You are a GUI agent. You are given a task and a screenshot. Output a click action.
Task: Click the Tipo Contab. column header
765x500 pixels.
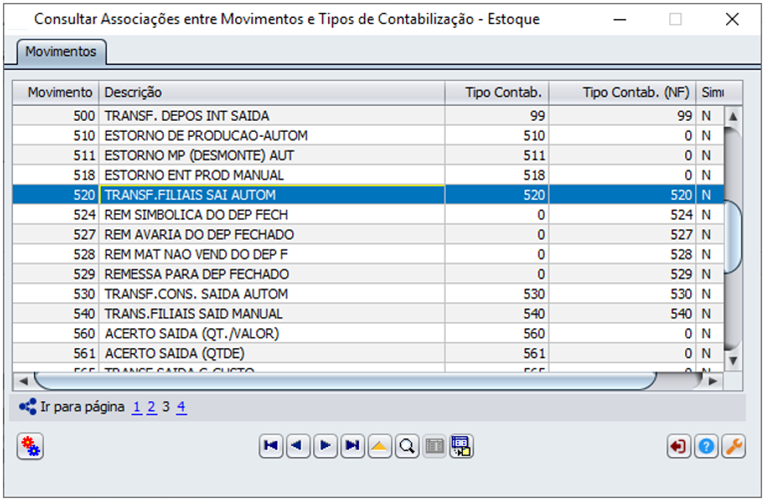(x=497, y=92)
